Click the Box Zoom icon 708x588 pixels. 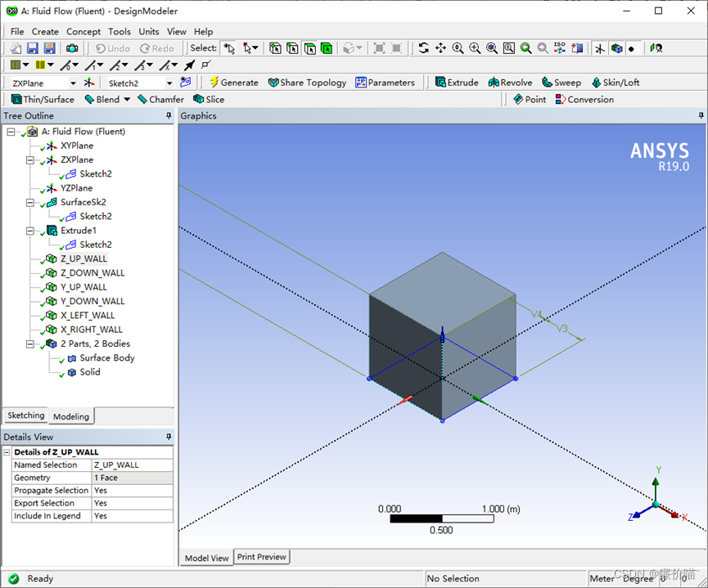tap(475, 48)
